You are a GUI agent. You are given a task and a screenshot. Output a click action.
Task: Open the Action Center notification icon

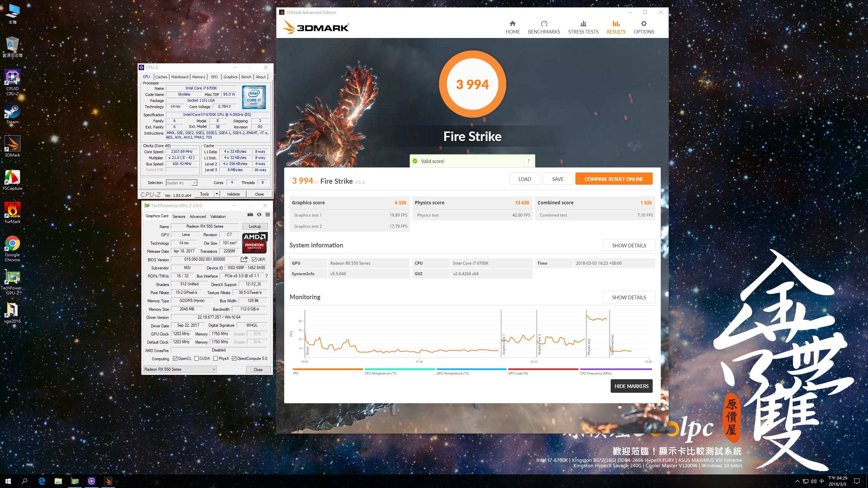pos(856,481)
